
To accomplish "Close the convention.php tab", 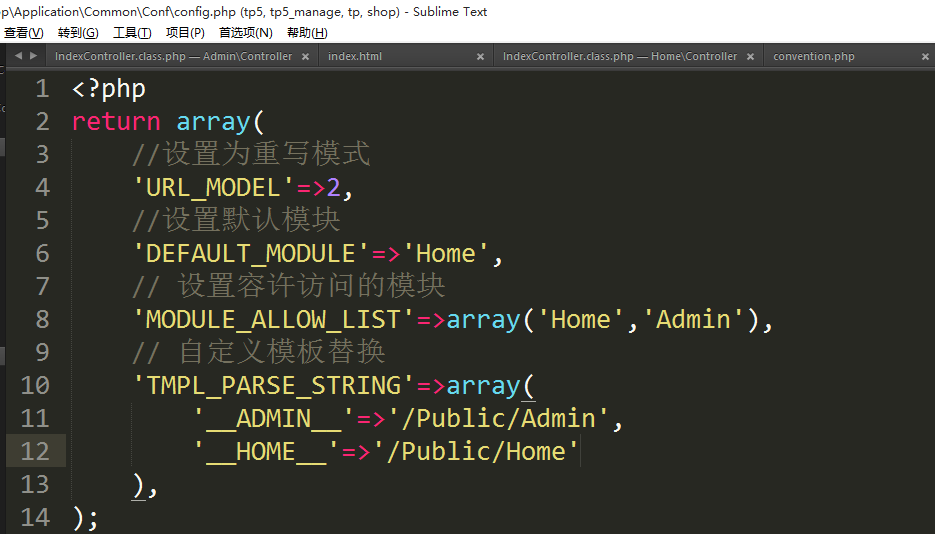I will pos(921,56).
